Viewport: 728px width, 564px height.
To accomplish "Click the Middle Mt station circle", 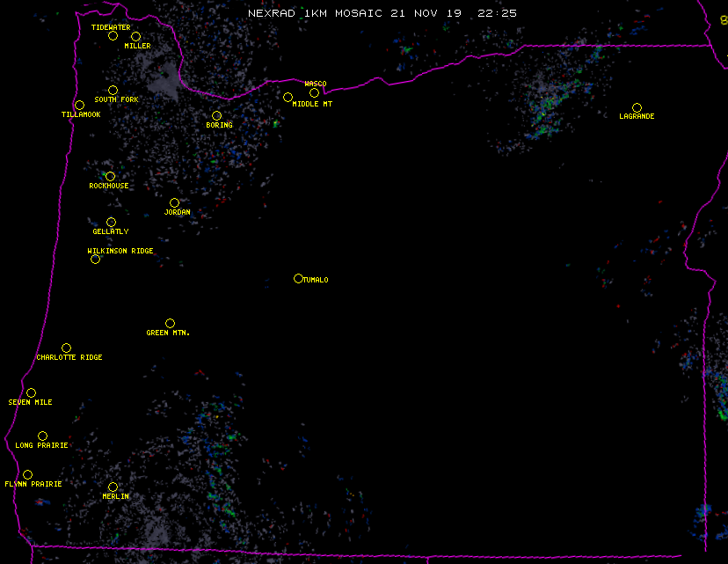I will point(288,98).
